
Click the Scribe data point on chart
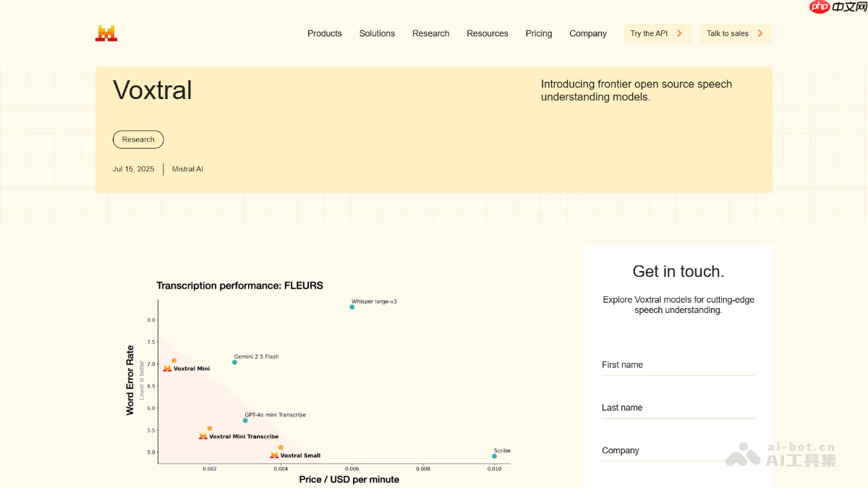tap(494, 456)
